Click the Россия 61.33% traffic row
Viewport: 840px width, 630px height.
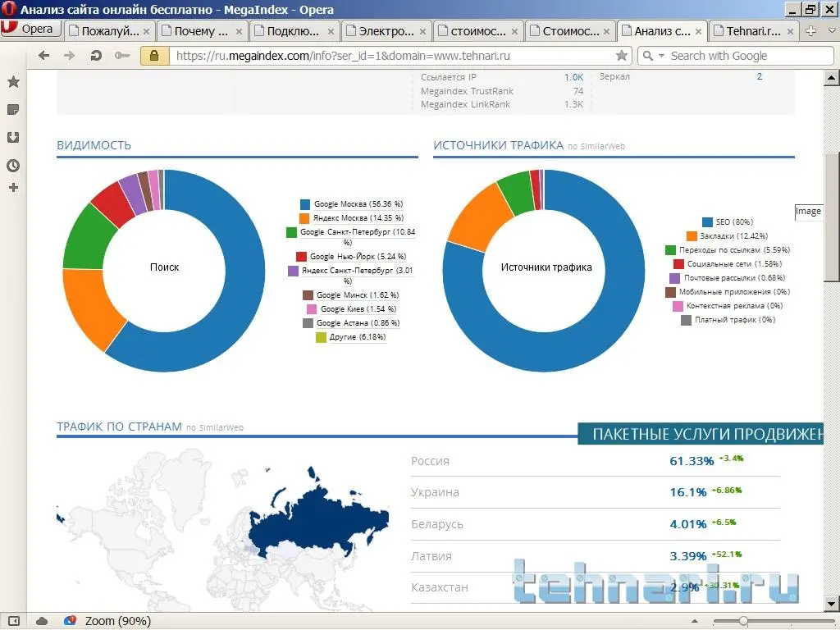(596, 461)
